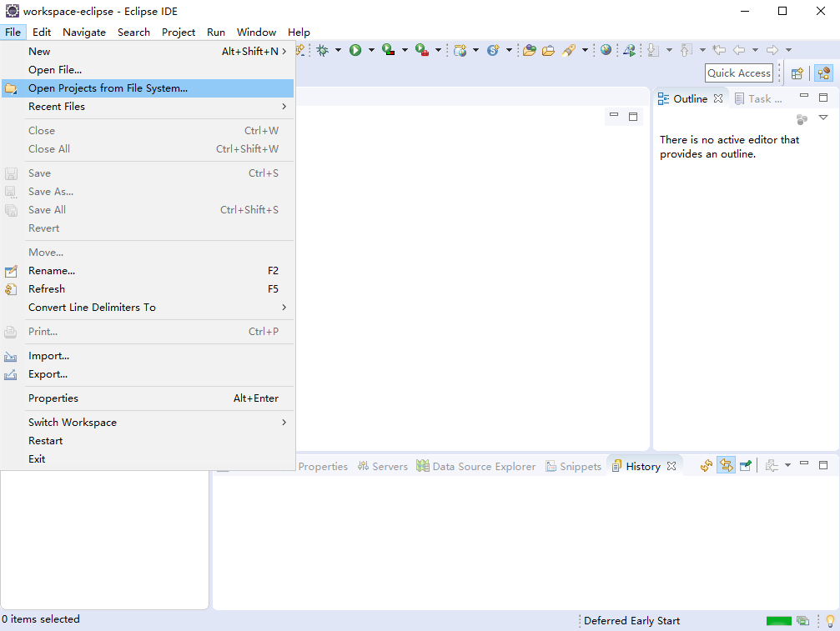
Task: Minimize the editor area
Action: [x=614, y=115]
